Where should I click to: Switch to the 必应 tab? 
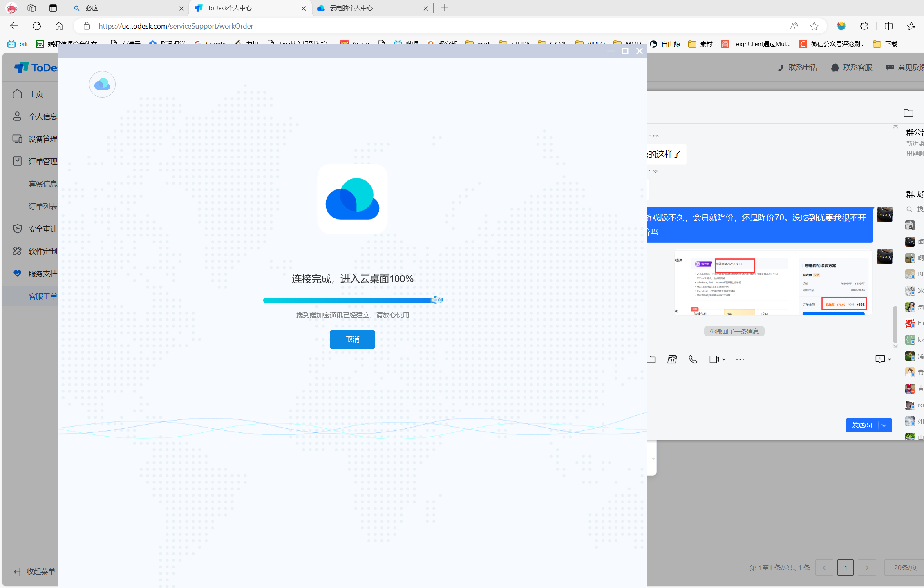pos(128,8)
